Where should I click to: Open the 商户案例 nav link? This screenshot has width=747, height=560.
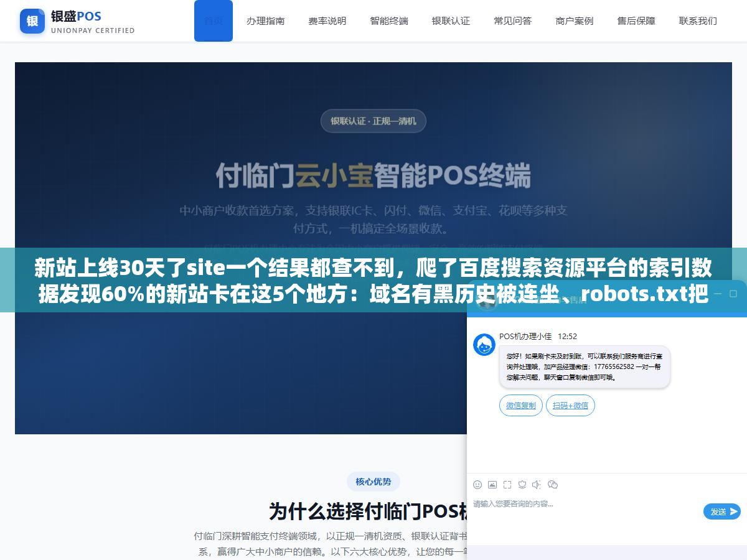tap(575, 21)
